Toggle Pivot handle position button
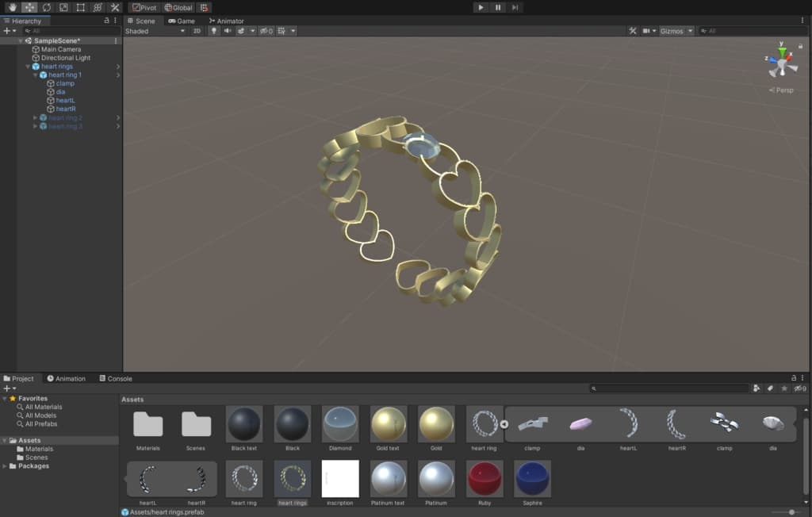The image size is (812, 517). click(x=144, y=7)
